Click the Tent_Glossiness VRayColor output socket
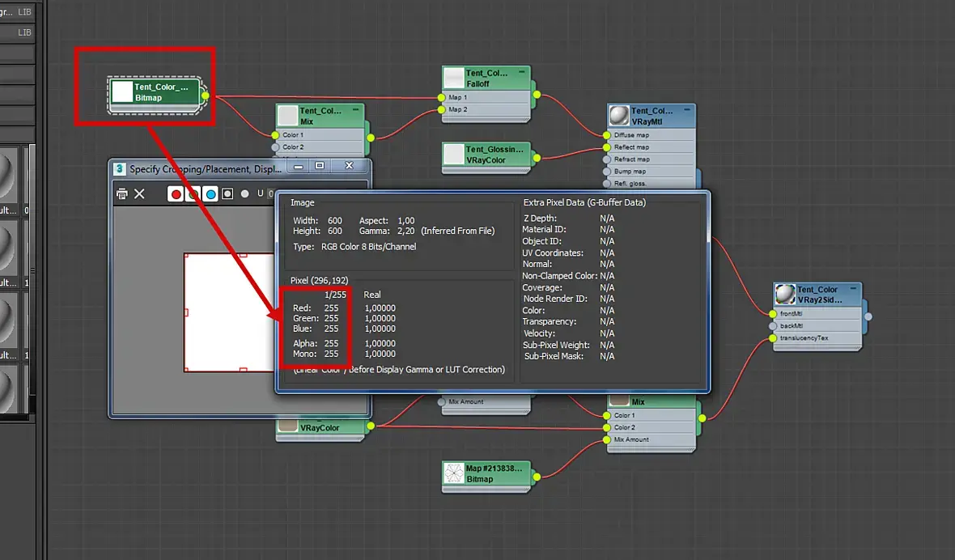This screenshot has width=955, height=560. coord(537,158)
